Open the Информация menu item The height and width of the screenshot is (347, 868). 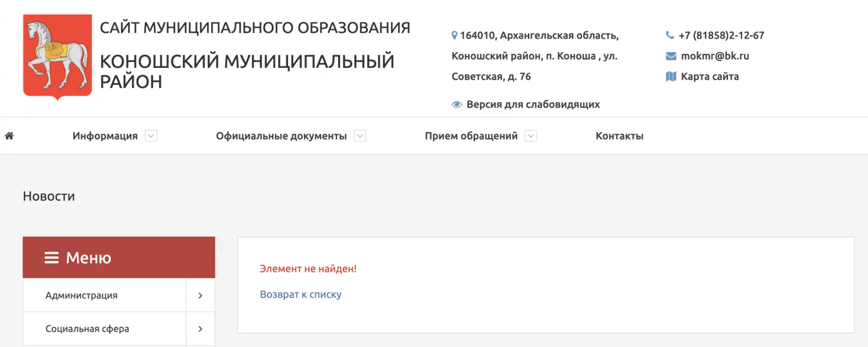(105, 136)
